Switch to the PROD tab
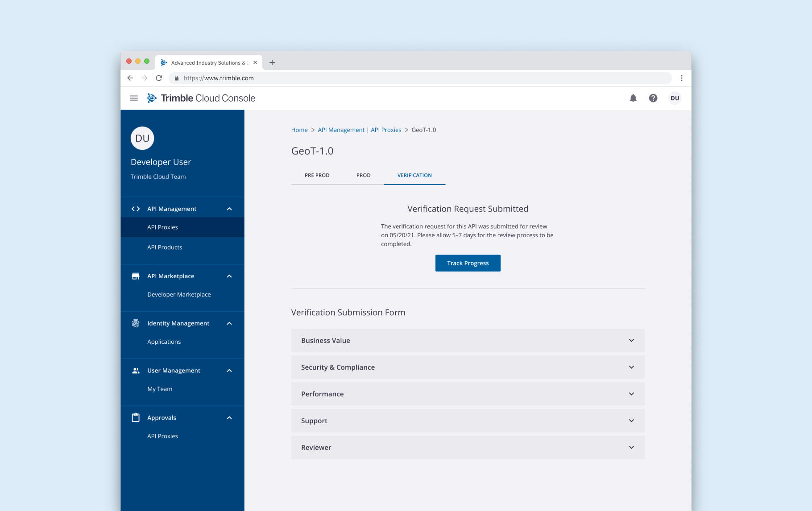 click(x=363, y=175)
